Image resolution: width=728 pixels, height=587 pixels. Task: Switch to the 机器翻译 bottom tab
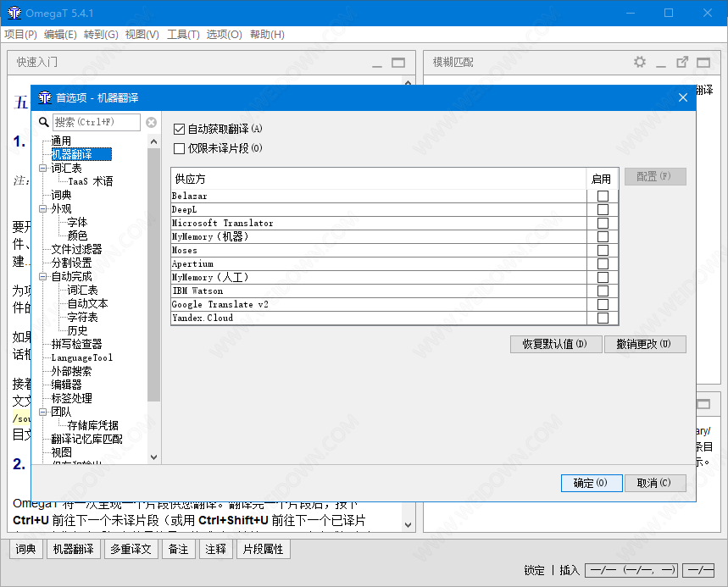coord(74,549)
